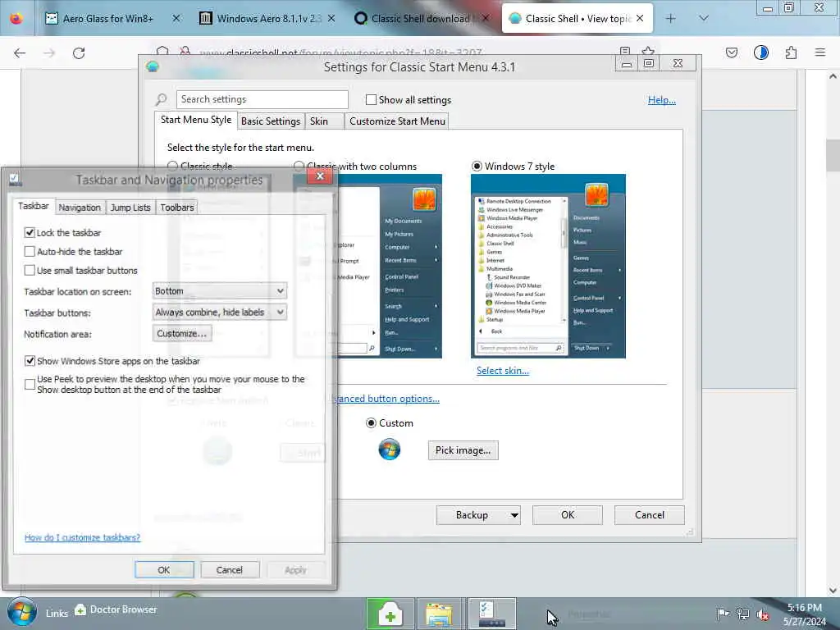Check Show all settings
Viewport: 840px width, 630px height.
371,99
